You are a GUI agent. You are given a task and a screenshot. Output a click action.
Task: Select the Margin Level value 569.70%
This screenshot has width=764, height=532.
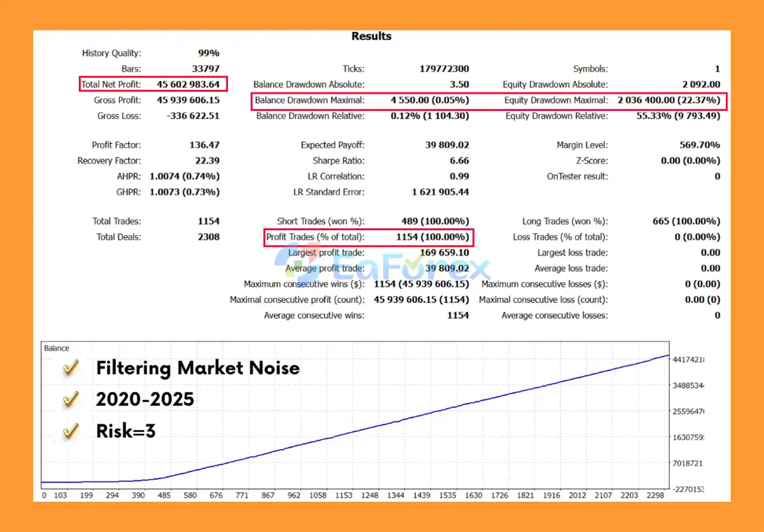click(x=699, y=145)
